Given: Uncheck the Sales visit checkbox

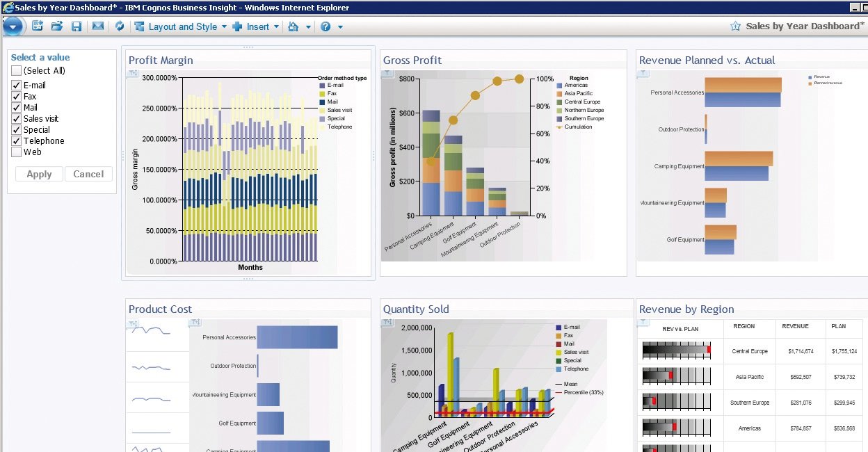Looking at the screenshot, I should pyautogui.click(x=16, y=118).
